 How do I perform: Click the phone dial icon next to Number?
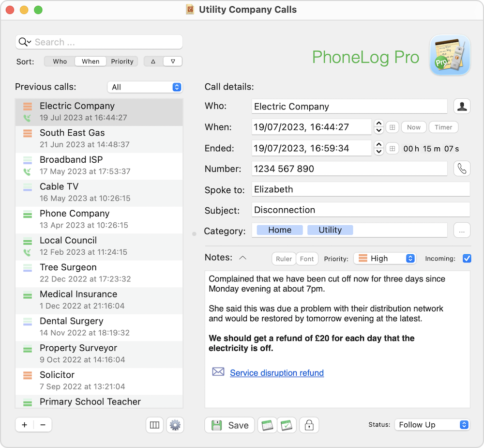pos(462,169)
